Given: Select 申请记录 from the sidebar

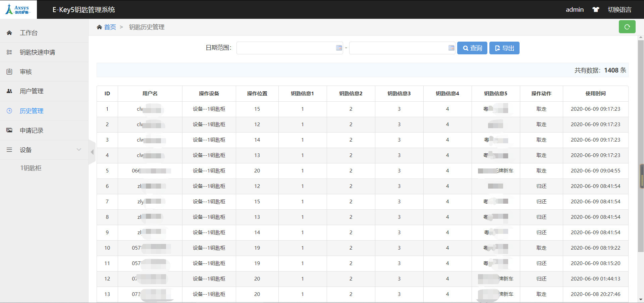Looking at the screenshot, I should click(32, 131).
